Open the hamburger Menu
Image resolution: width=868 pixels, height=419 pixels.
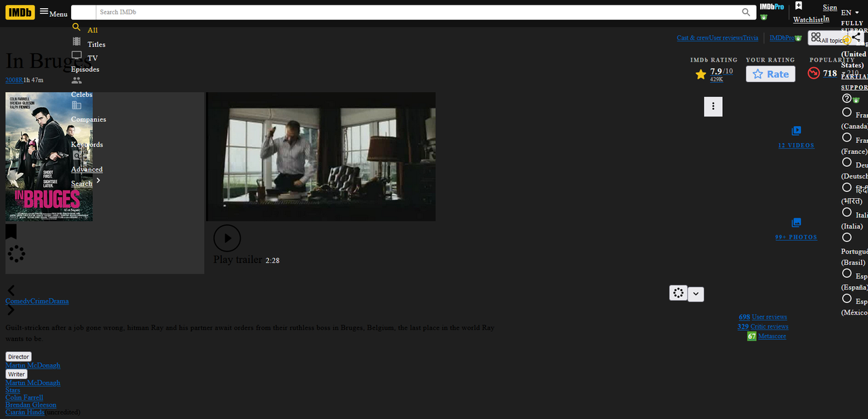tap(54, 12)
